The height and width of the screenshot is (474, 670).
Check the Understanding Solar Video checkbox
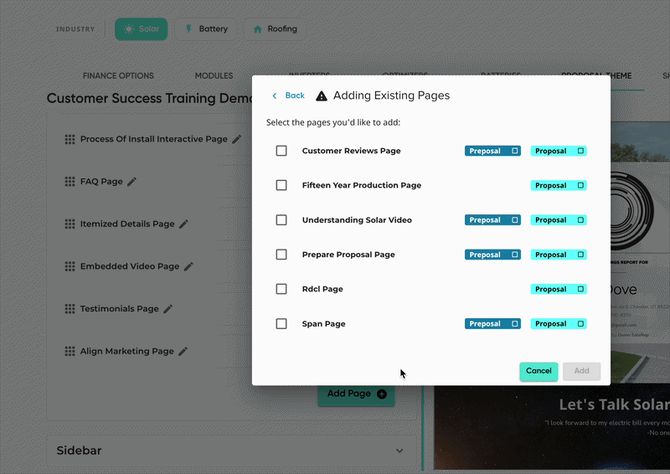pyautogui.click(x=281, y=220)
